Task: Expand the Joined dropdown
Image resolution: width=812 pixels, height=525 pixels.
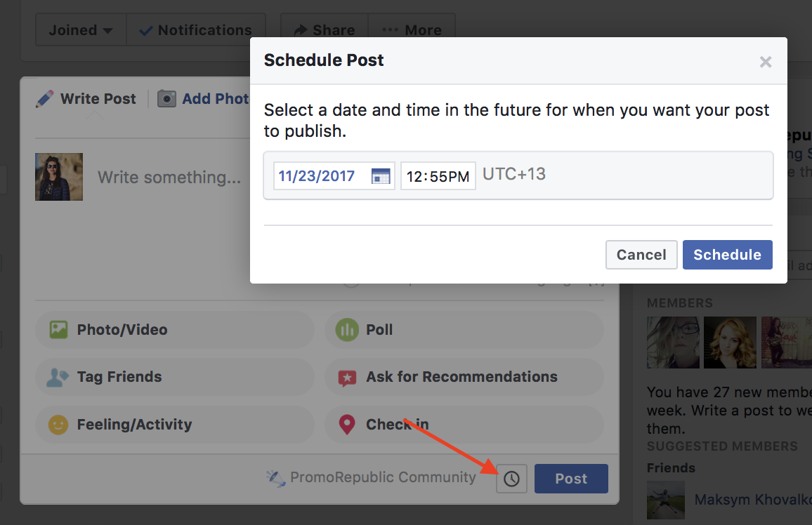Action: tap(81, 30)
